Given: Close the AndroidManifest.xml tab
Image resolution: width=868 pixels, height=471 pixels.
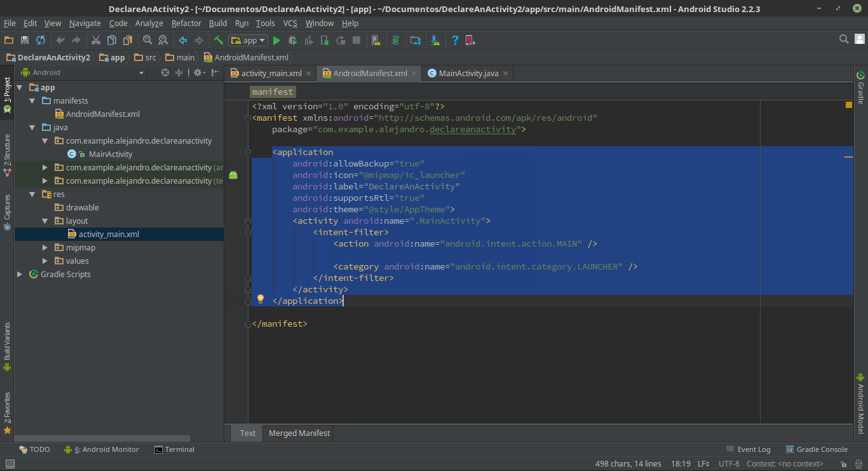Looking at the screenshot, I should [414, 74].
